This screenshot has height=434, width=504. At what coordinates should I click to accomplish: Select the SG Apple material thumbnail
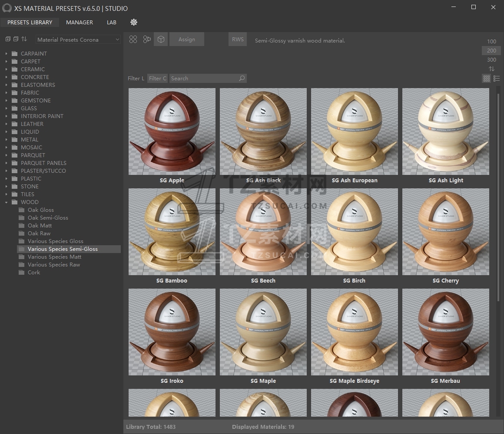coord(172,132)
